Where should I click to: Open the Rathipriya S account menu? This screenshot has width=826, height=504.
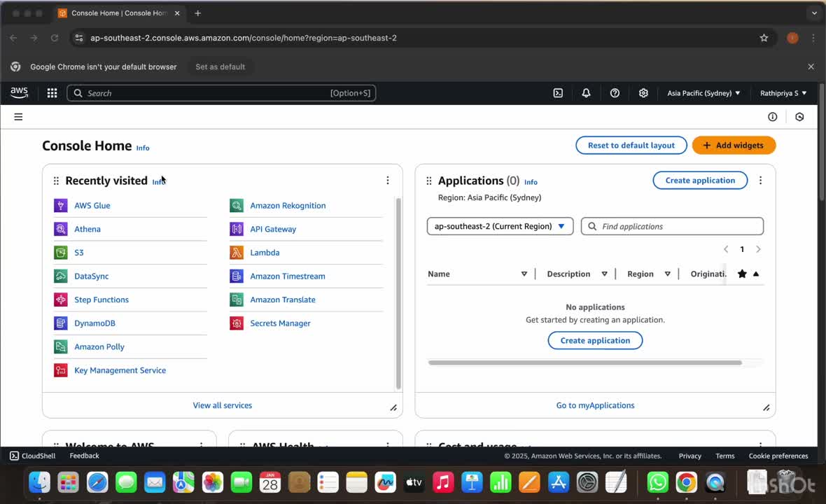pos(783,93)
